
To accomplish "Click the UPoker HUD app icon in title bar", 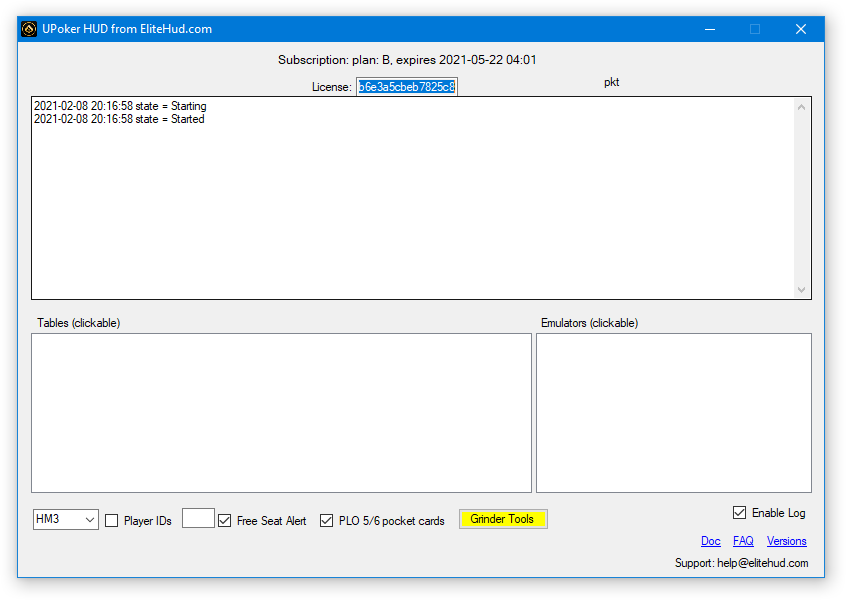I will click(x=30, y=29).
